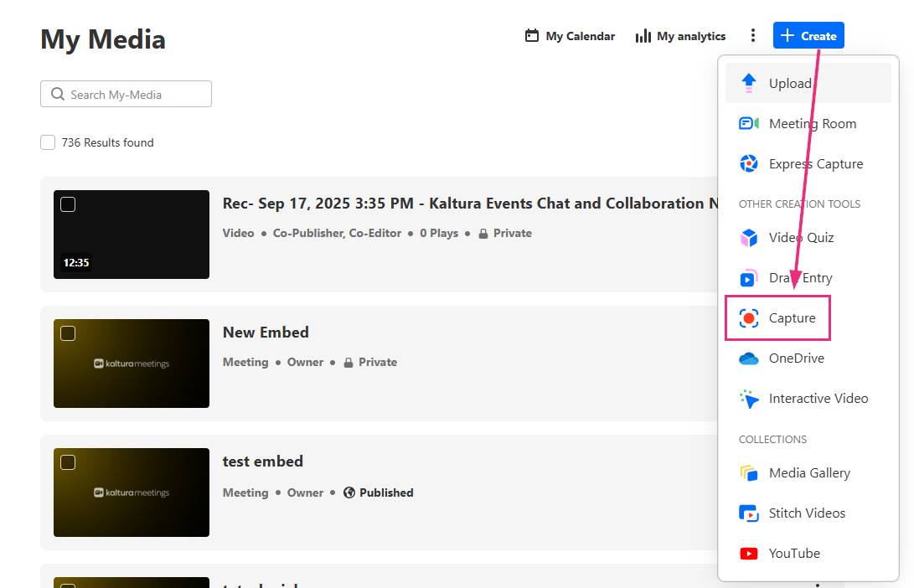This screenshot has height=588, width=914.
Task: Click the COLLECTIONS heading
Action: (x=773, y=440)
